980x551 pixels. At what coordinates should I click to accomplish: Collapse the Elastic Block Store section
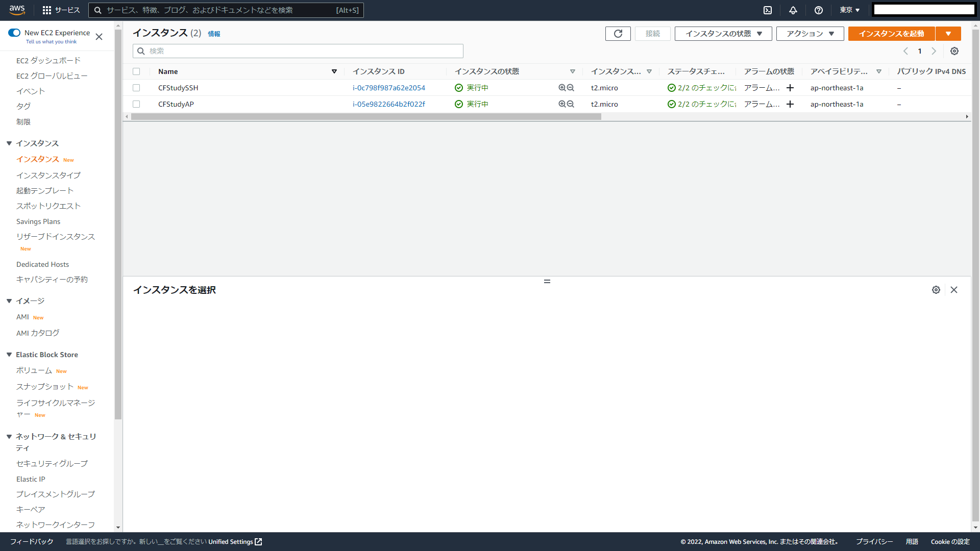(x=9, y=355)
